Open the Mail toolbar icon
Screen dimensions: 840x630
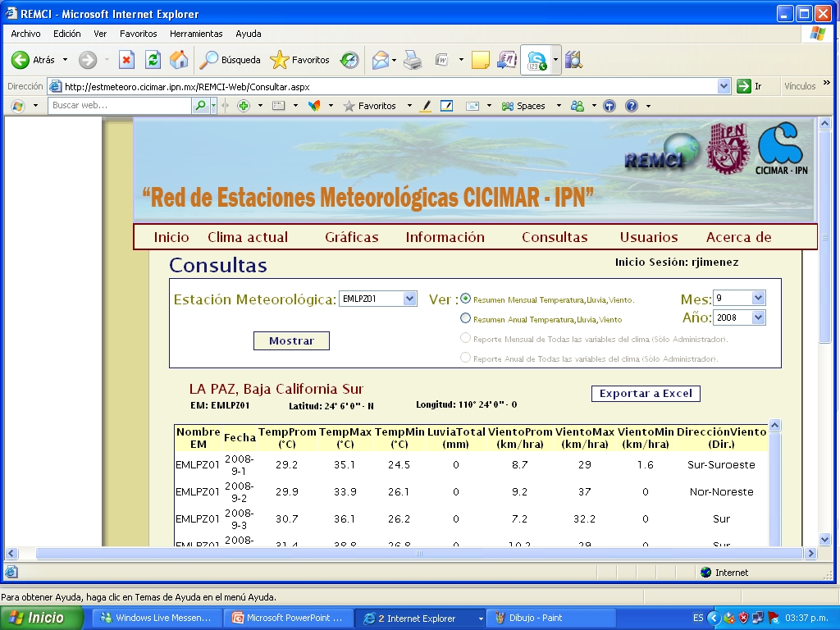[x=380, y=60]
